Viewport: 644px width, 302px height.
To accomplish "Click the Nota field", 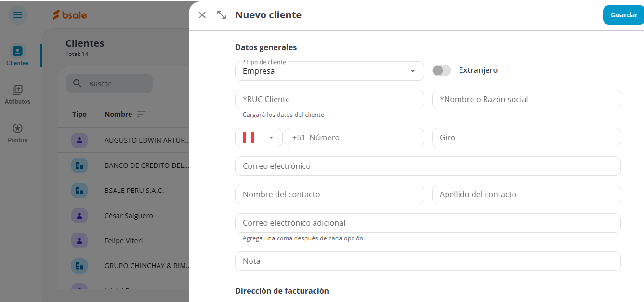I will tap(428, 261).
